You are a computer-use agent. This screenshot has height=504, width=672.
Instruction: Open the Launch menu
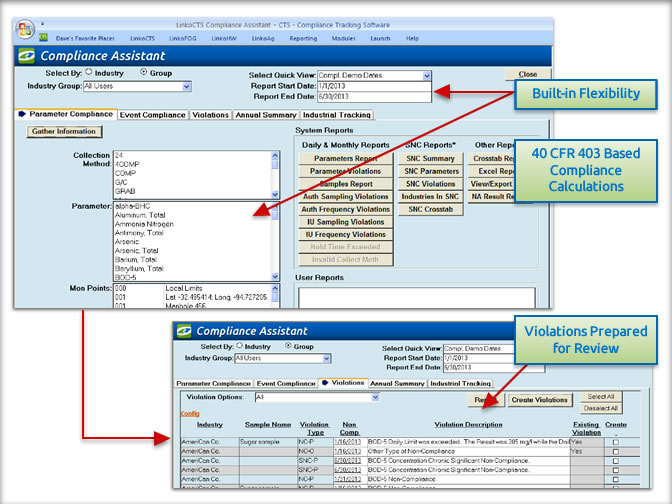[x=380, y=38]
